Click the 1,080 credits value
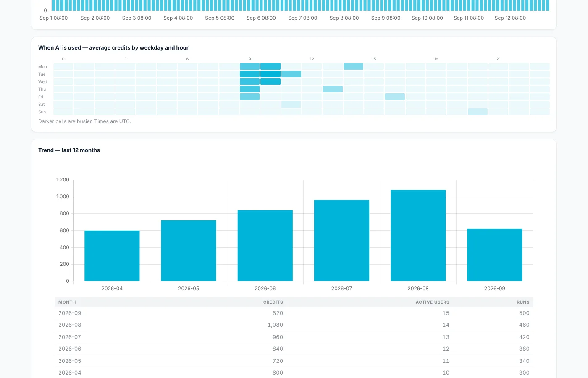The width and height of the screenshot is (588, 378). pyautogui.click(x=275, y=325)
